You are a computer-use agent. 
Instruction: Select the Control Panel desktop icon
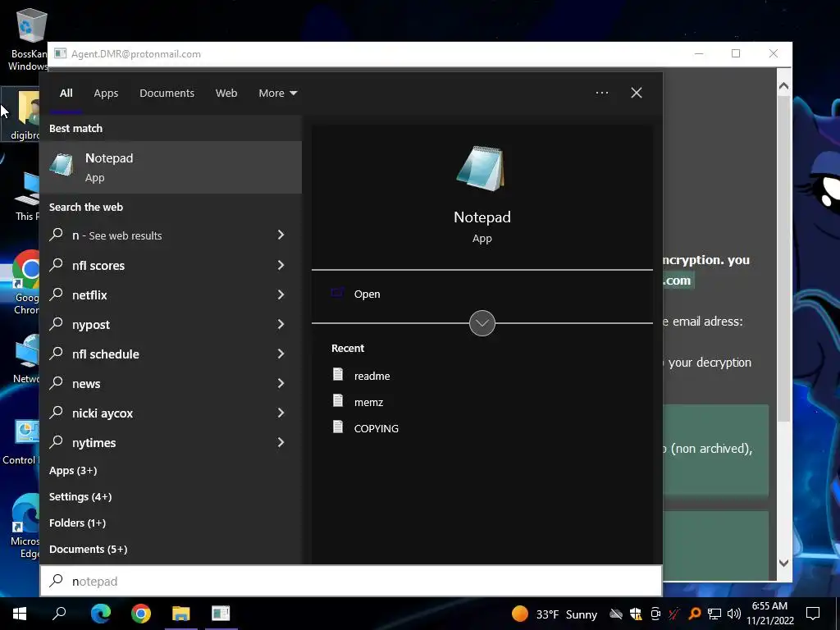pos(21,442)
